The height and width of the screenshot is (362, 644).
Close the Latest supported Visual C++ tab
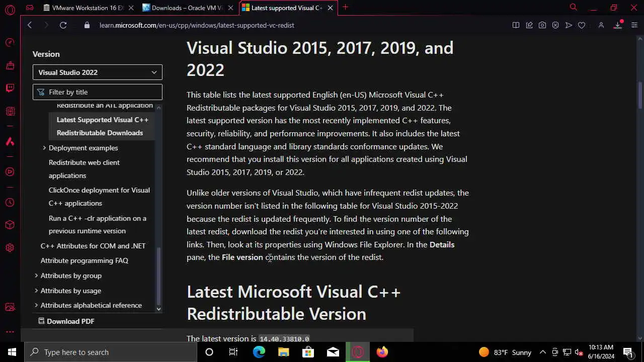tap(330, 8)
